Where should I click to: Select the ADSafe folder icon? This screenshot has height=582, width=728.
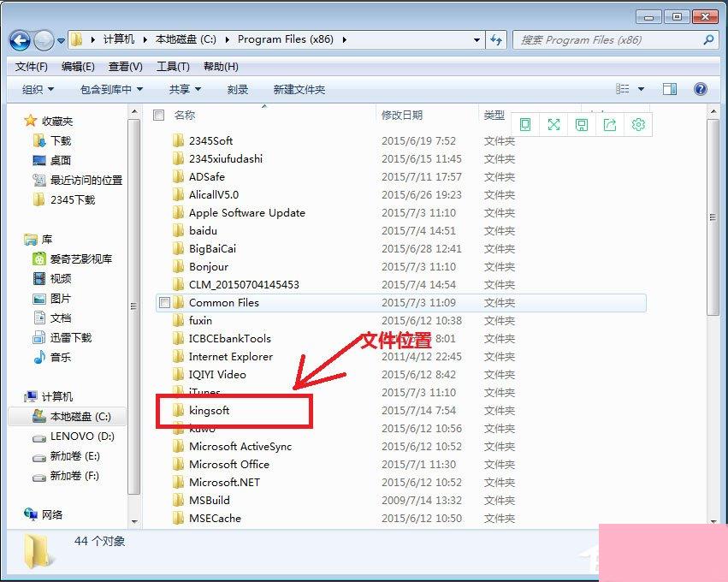(178, 176)
